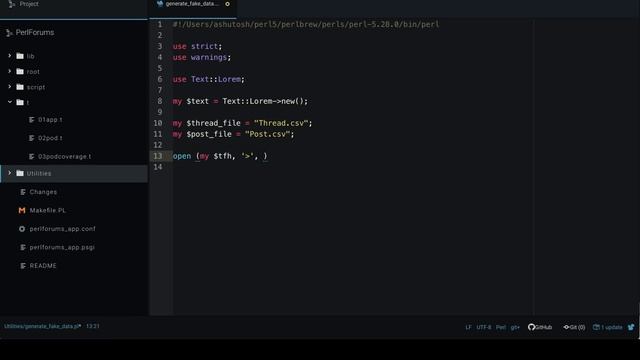Select the PerlForums project root

(x=35, y=32)
